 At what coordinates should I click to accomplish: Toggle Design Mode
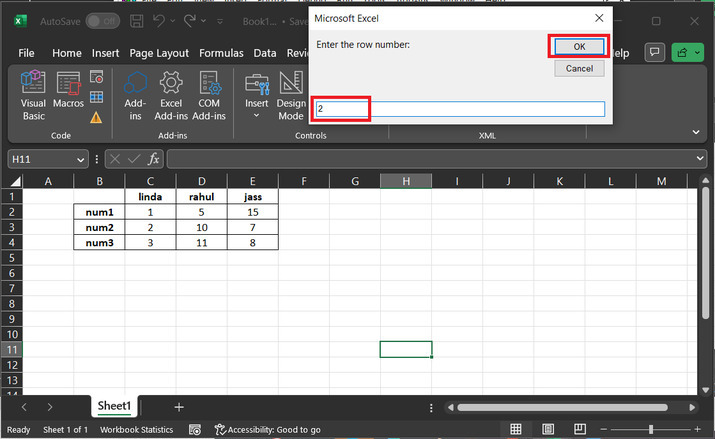291,96
